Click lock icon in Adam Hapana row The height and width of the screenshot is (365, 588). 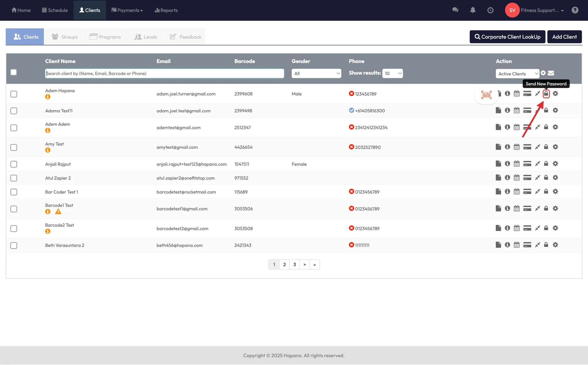pyautogui.click(x=546, y=94)
